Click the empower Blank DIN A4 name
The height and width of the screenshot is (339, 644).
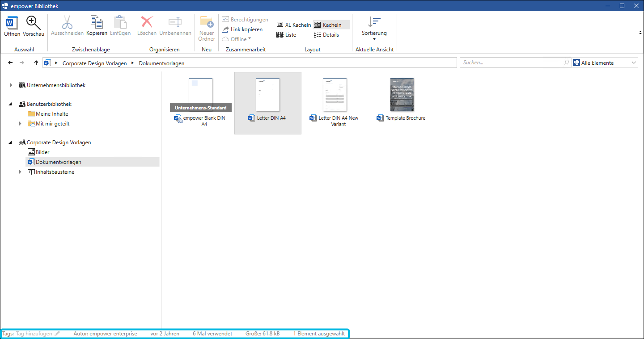click(204, 121)
